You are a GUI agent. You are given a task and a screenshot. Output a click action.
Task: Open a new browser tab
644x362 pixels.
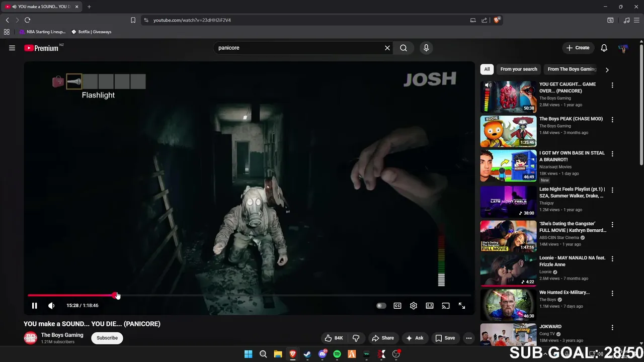(89, 7)
